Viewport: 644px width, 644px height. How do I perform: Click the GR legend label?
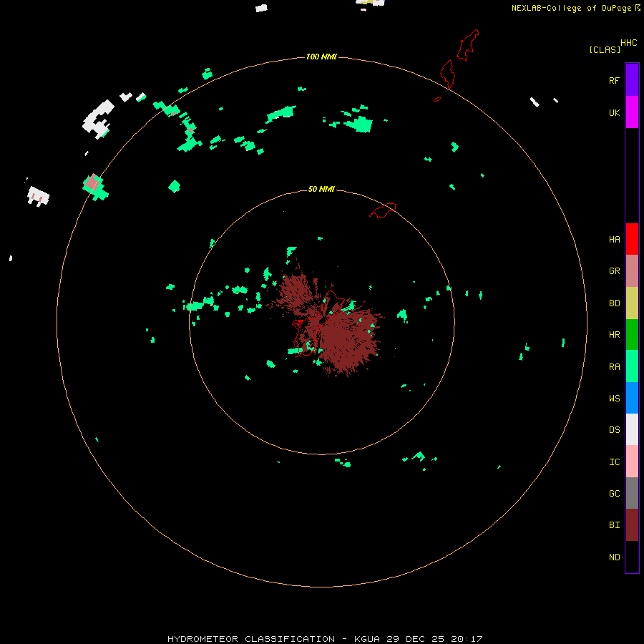coord(614,271)
